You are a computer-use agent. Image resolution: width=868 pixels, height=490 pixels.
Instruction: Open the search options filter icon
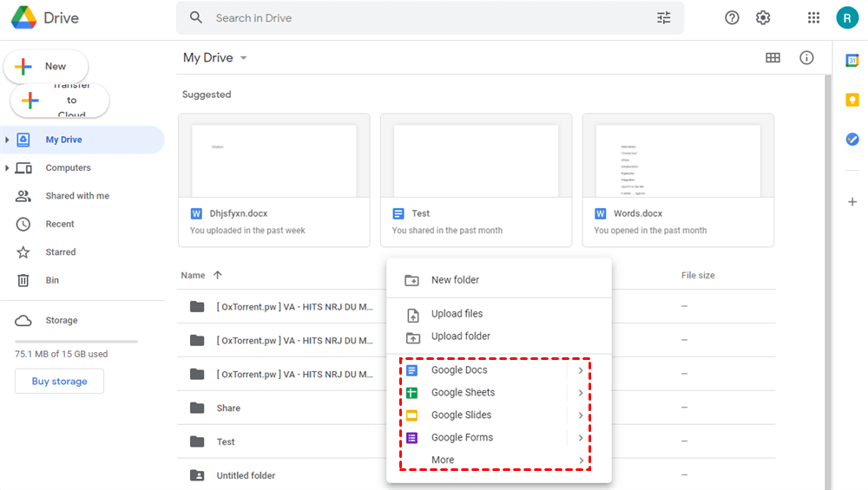tap(664, 17)
